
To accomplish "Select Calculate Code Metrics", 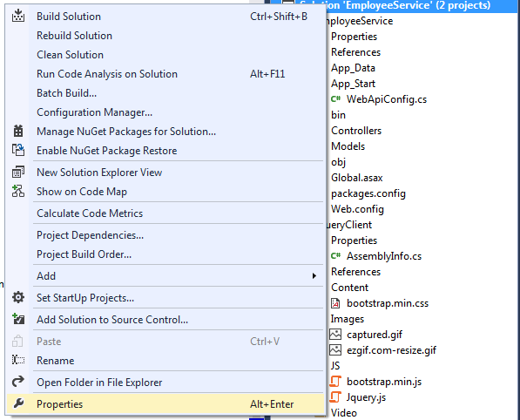I will pyautogui.click(x=165, y=213).
